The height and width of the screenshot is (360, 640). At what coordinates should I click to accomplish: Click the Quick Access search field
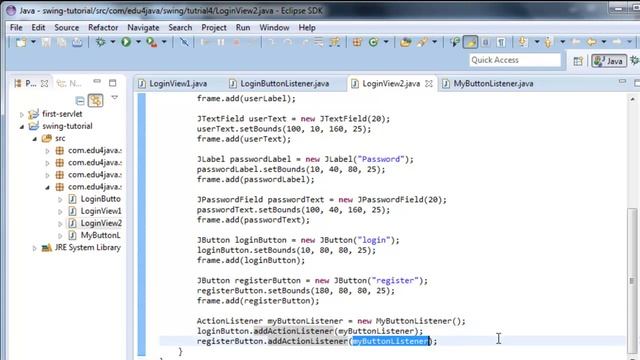(515, 60)
